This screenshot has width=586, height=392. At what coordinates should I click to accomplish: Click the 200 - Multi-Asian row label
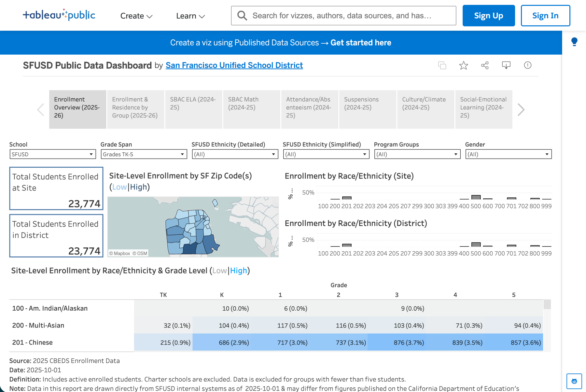38,326
